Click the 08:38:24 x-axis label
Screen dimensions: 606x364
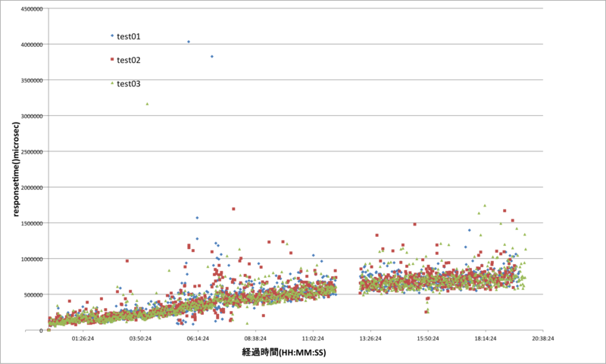pyautogui.click(x=255, y=338)
